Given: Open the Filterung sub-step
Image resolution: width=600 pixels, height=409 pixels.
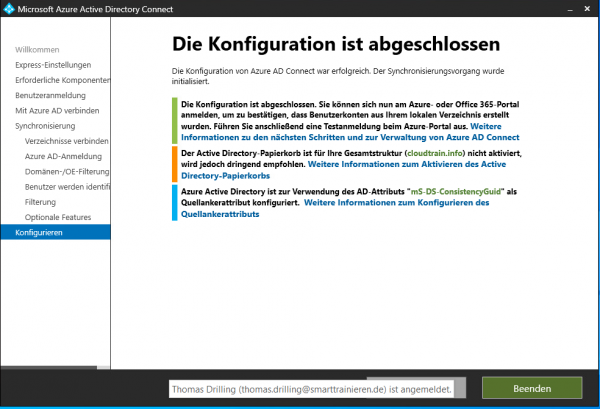Looking at the screenshot, I should 40,202.
